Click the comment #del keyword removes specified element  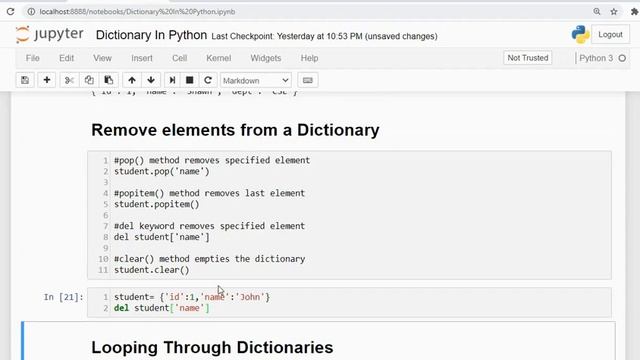point(209,226)
